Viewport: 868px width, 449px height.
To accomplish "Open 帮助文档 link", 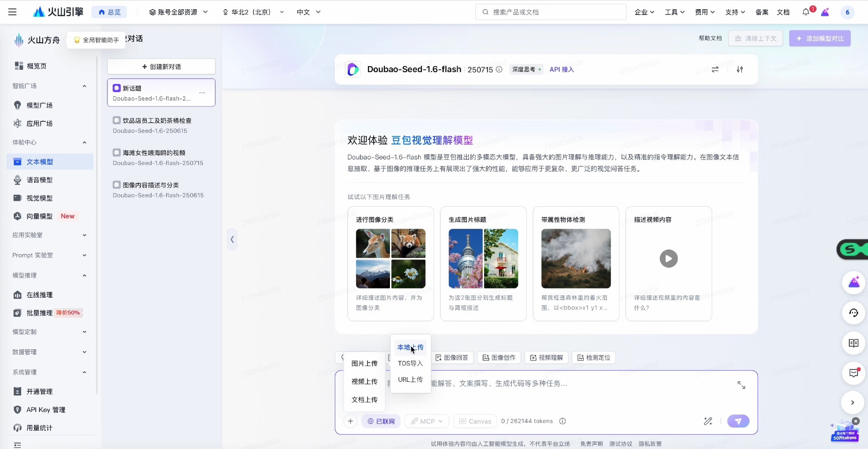I will 710,38.
